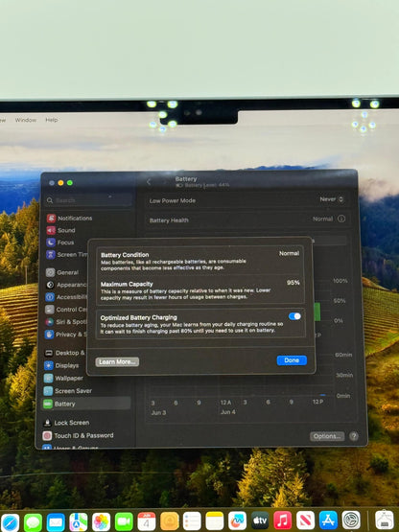This screenshot has height=532, width=399.
Task: Click the Battery Health info icon
Action: pyautogui.click(x=341, y=219)
